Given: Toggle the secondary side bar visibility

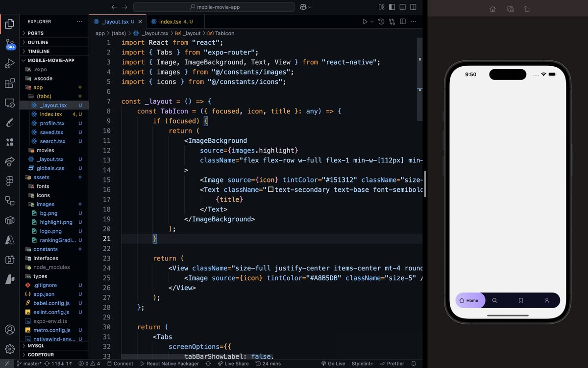Looking at the screenshot, I should click(414, 7).
